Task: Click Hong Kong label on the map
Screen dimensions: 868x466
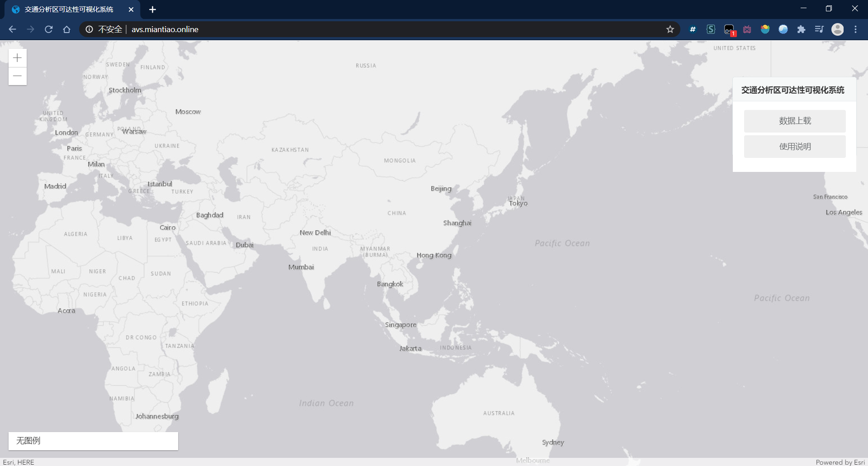Action: 434,255
